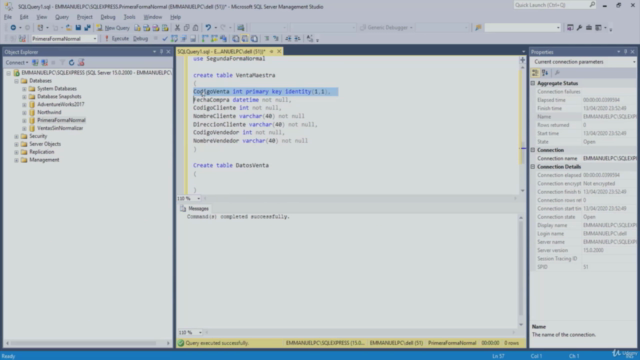640x360 pixels.
Task: Select the Replication folder in the tree
Action: point(42,152)
